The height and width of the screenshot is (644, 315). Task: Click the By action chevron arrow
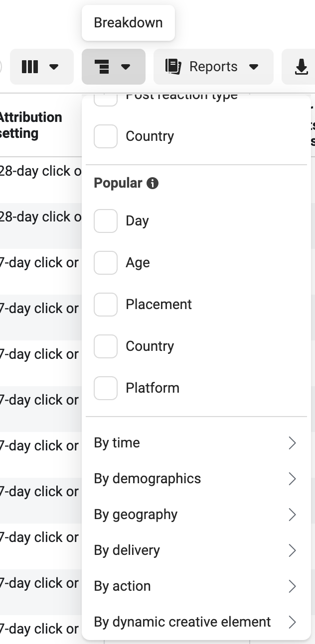click(293, 586)
